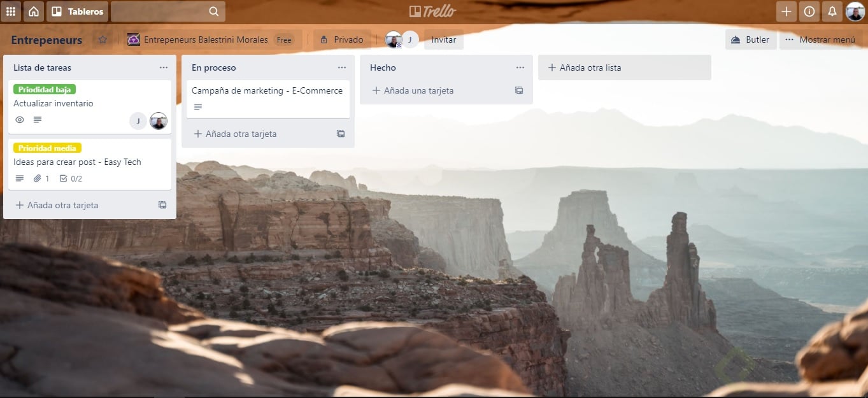Open Mostrar menú on the right

822,39
